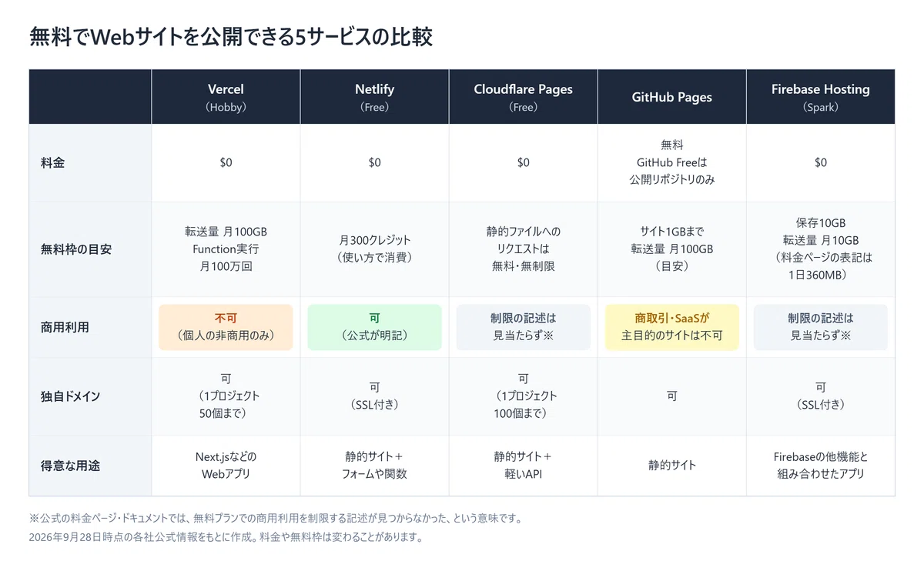Click the 1プロジェクト100個まで domain cell

click(523, 396)
